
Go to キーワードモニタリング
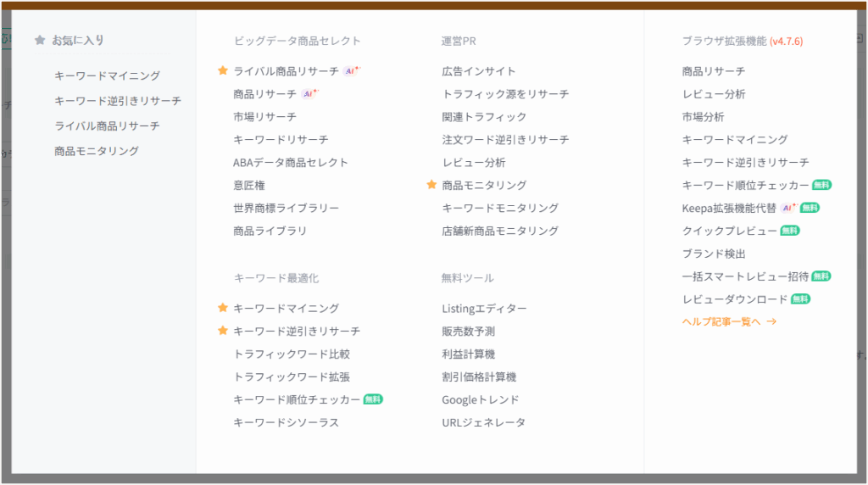[x=500, y=208]
